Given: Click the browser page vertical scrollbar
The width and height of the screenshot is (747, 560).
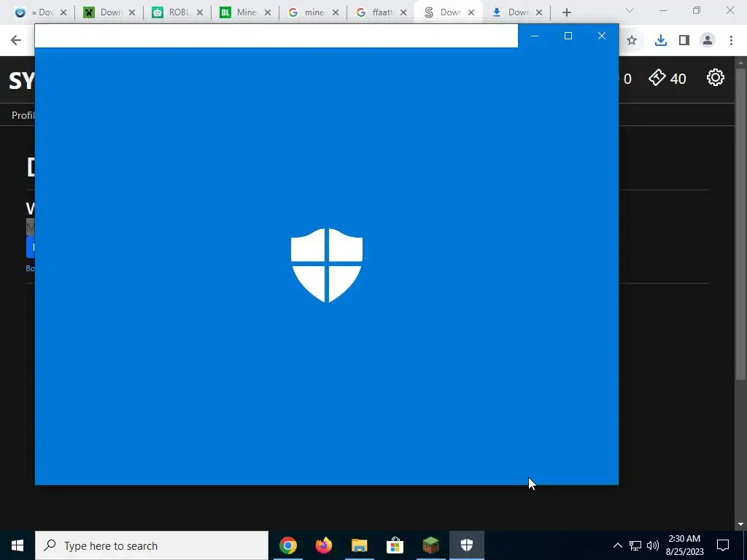Looking at the screenshot, I should (740, 224).
